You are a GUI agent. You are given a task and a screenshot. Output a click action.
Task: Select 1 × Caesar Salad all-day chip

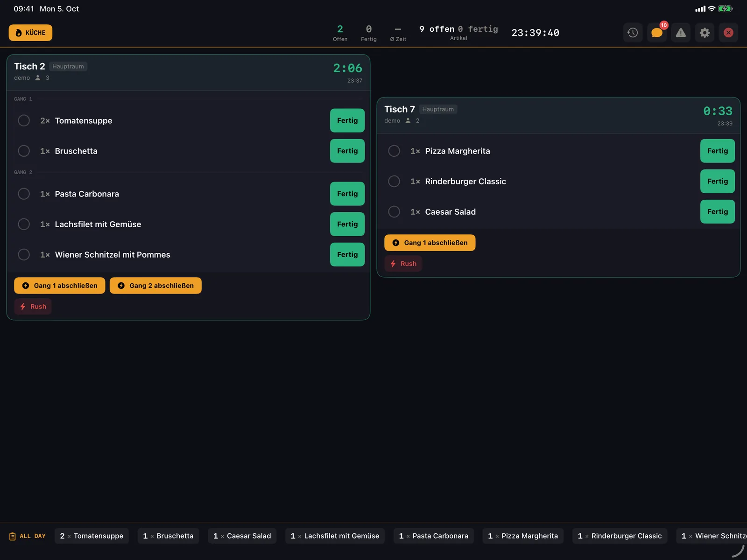click(242, 536)
